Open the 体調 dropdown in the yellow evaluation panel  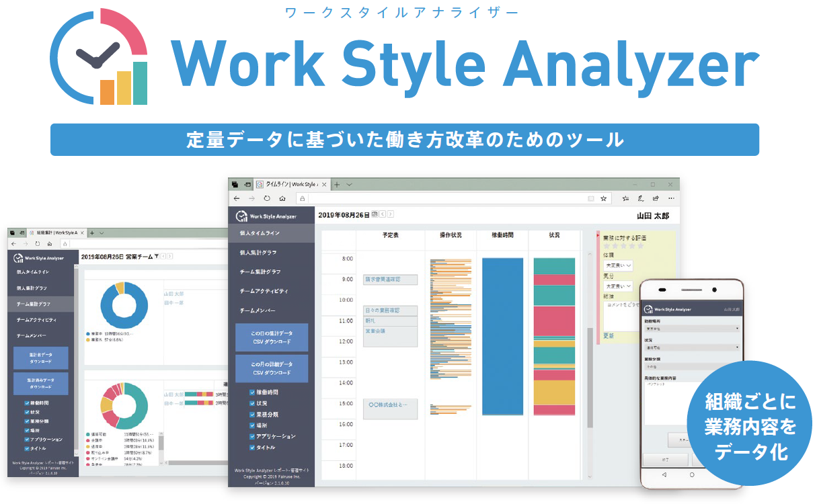[619, 265]
